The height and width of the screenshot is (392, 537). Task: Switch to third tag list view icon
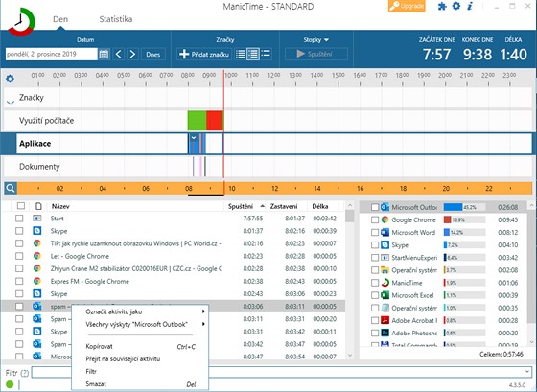(266, 54)
